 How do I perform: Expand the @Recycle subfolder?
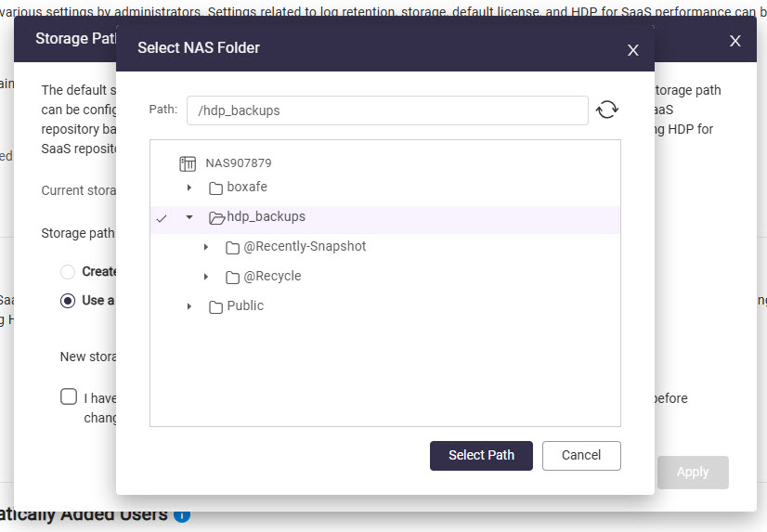point(206,277)
